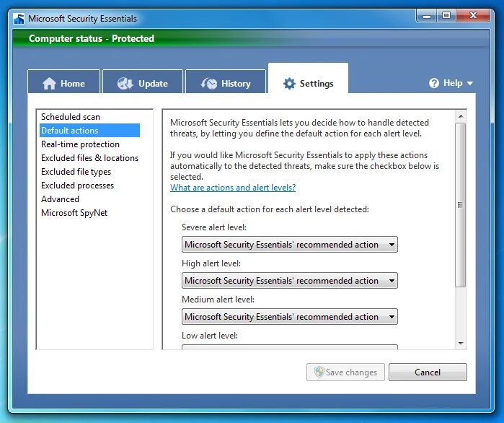The height and width of the screenshot is (423, 504).
Task: Click the 'Severe alert level:' label
Action: coord(214,227)
